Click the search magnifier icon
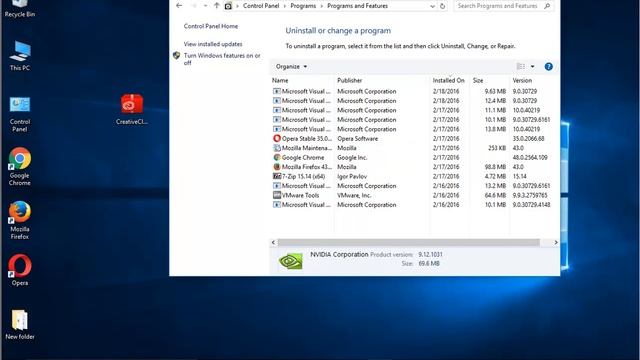This screenshot has width=640, height=360. pos(547,6)
